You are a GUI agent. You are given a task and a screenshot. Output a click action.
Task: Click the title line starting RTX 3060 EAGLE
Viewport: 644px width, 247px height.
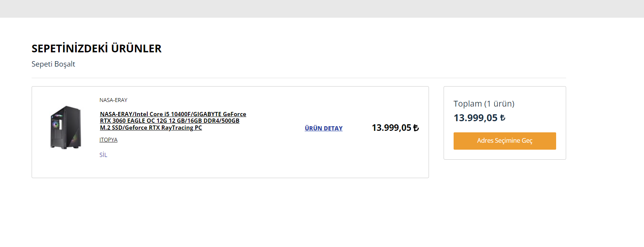[x=170, y=121]
